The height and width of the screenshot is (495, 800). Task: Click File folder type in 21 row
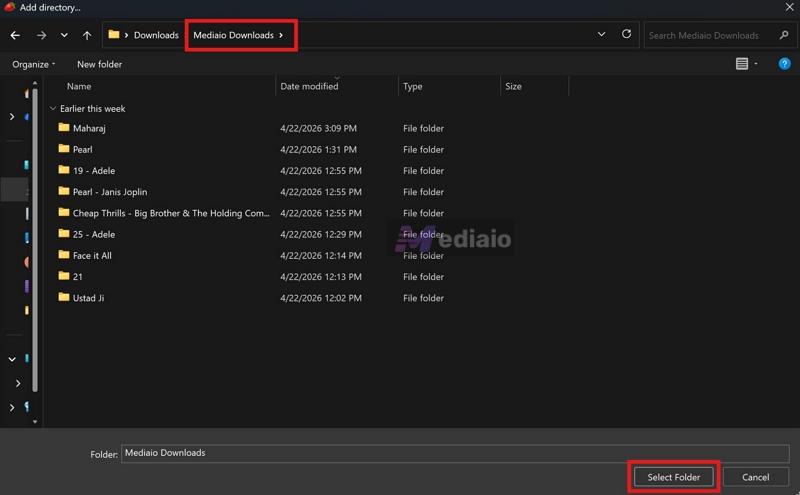[423, 277]
